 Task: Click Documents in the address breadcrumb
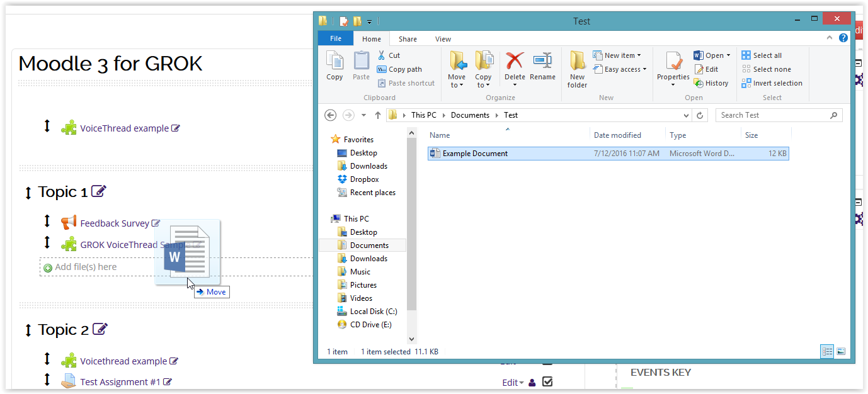(x=470, y=115)
